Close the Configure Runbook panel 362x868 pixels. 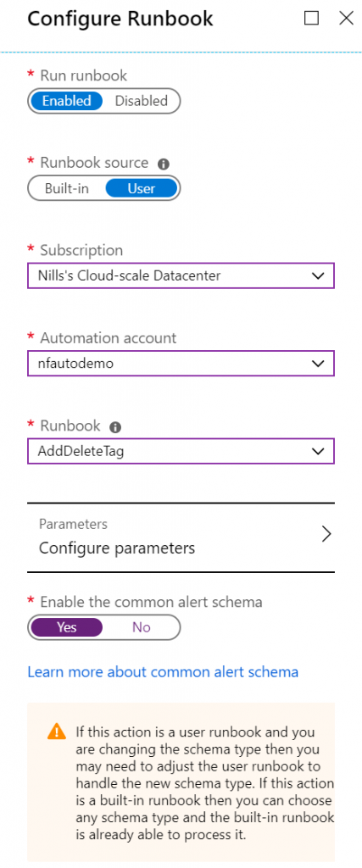point(346,19)
